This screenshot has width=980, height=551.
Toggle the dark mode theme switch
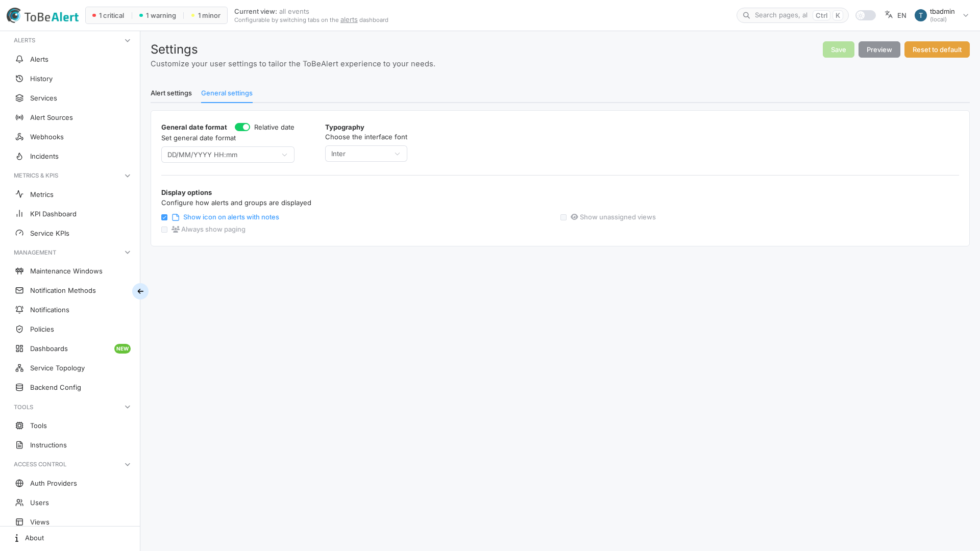(x=866, y=15)
